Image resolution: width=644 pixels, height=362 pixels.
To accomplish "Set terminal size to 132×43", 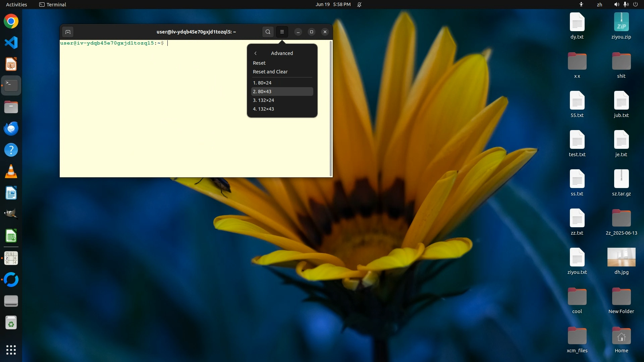I will pos(264,109).
